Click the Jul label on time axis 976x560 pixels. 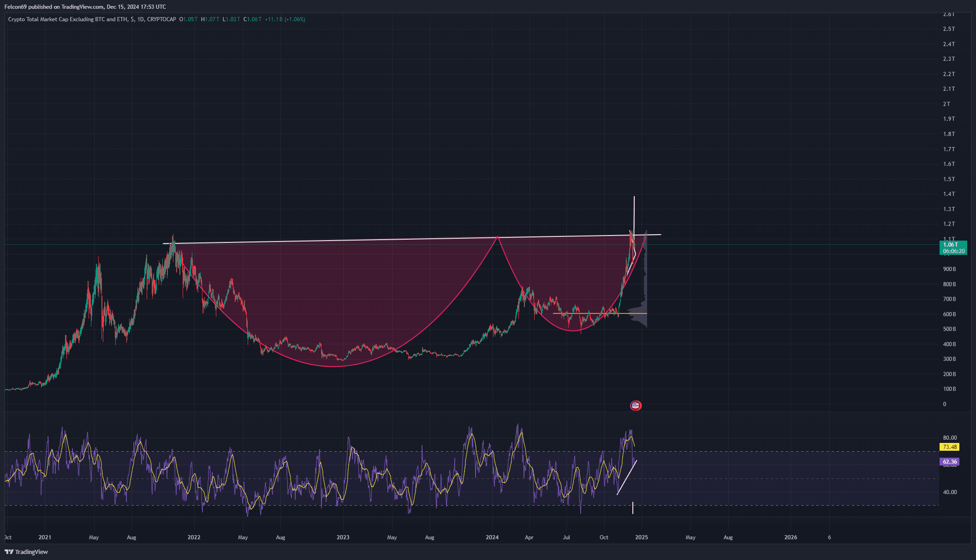(x=566, y=537)
